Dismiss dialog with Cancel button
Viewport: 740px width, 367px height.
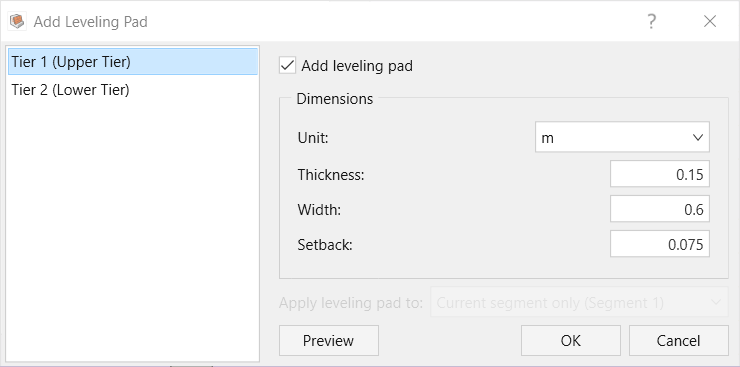tap(679, 341)
